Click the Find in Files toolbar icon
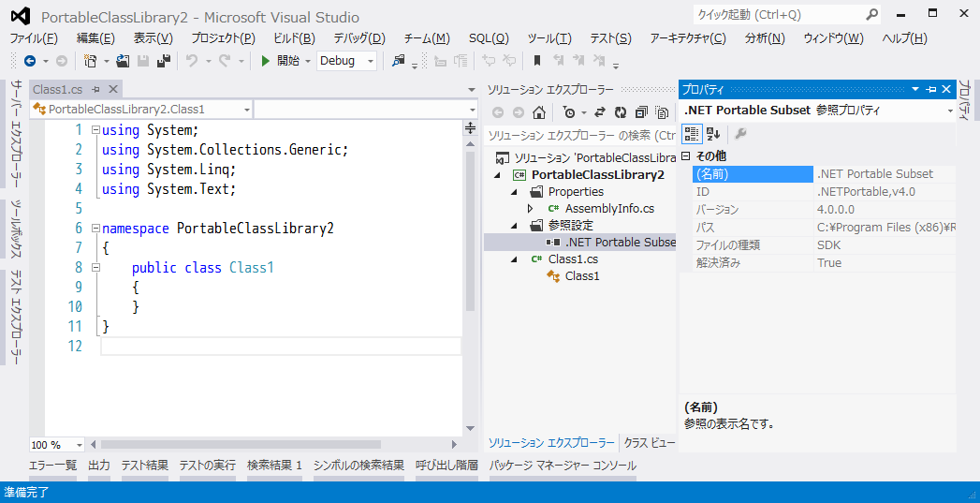980x503 pixels. pyautogui.click(x=398, y=61)
